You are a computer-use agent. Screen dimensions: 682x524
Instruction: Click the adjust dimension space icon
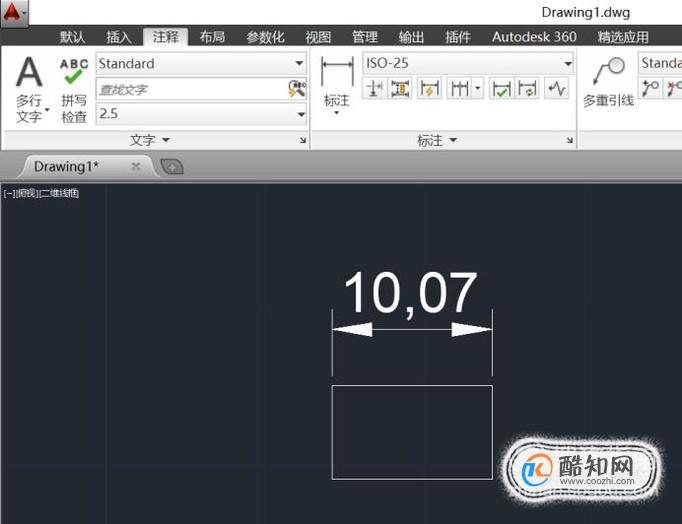click(x=401, y=89)
